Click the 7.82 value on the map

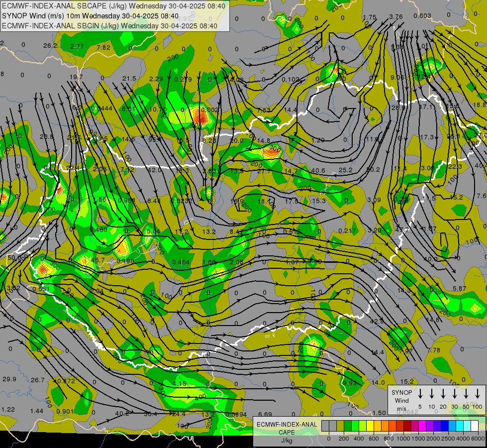103,47
